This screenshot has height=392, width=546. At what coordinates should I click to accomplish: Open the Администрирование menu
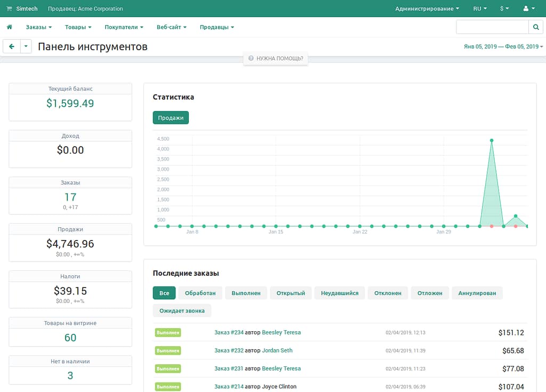coord(427,9)
